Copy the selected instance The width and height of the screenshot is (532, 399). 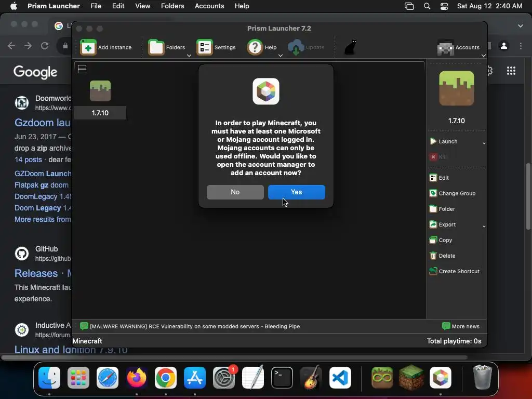[441, 240]
